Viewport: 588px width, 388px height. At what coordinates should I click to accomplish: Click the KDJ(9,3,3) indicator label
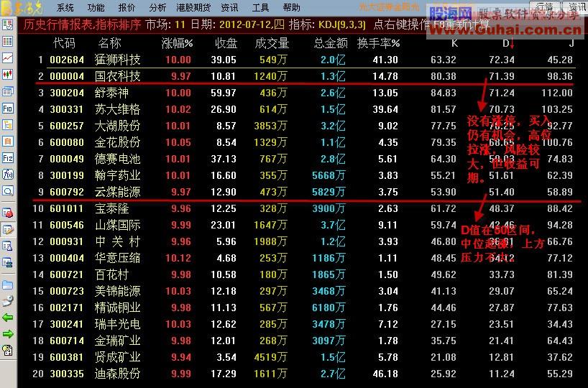click(341, 25)
